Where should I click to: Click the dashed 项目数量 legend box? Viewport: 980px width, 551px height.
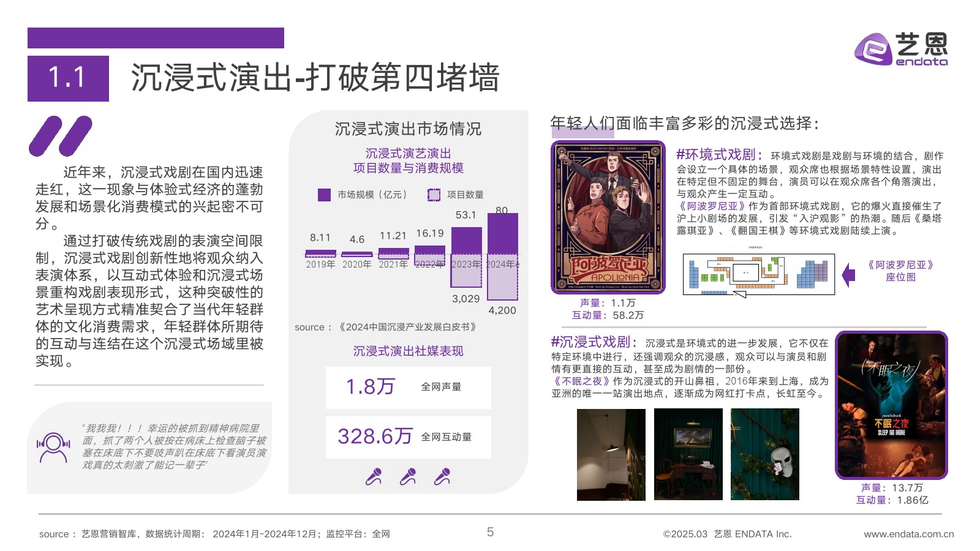(434, 195)
